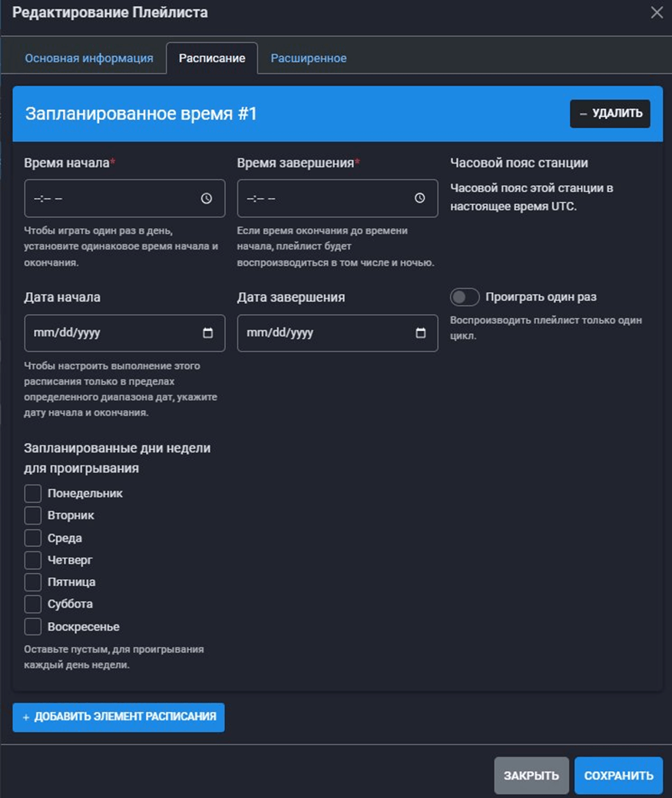
Task: Check the Воскресенье checkbox
Action: 33,627
